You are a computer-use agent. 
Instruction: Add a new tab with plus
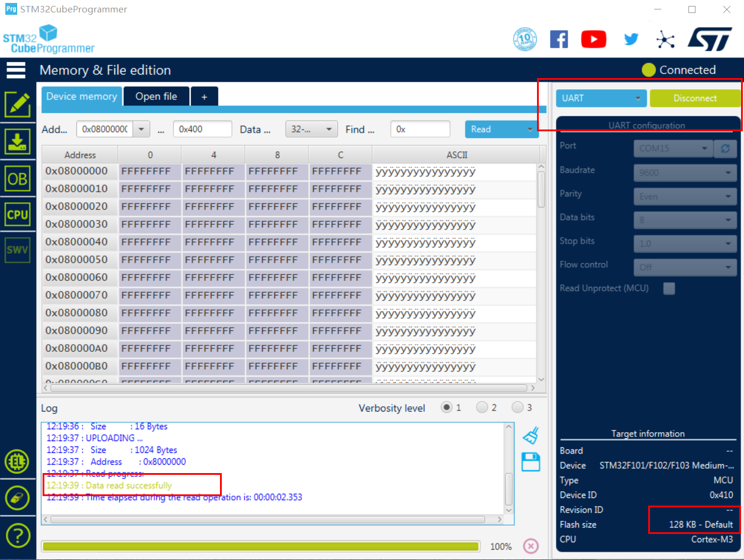[205, 96]
